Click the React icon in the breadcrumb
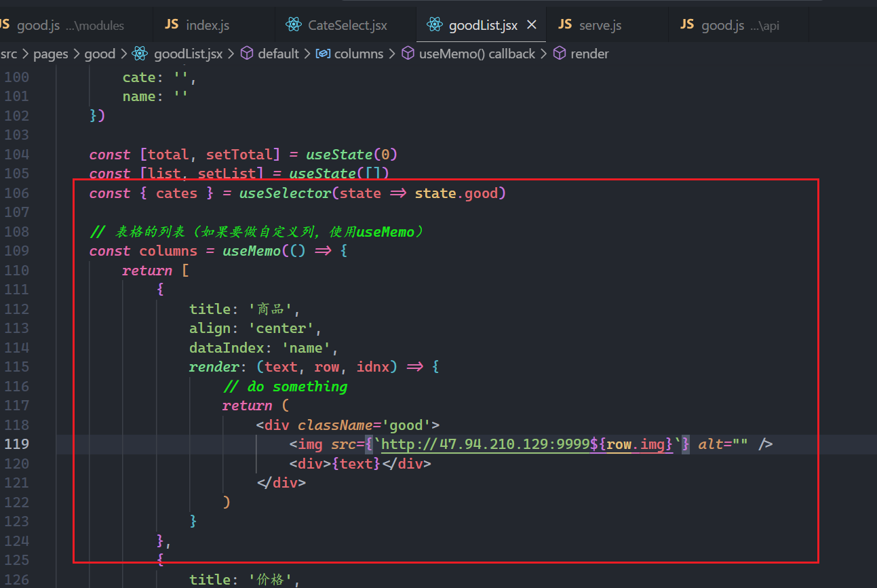 click(x=140, y=54)
